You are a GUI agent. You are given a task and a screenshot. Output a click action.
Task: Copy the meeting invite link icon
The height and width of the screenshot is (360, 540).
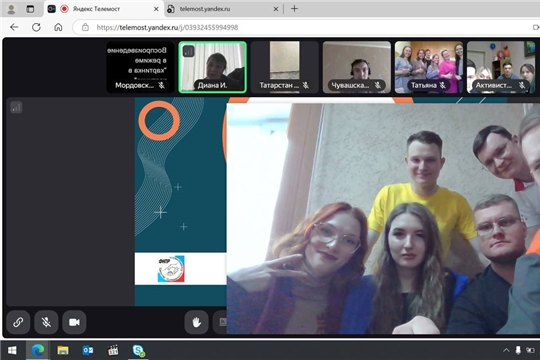tap(18, 322)
